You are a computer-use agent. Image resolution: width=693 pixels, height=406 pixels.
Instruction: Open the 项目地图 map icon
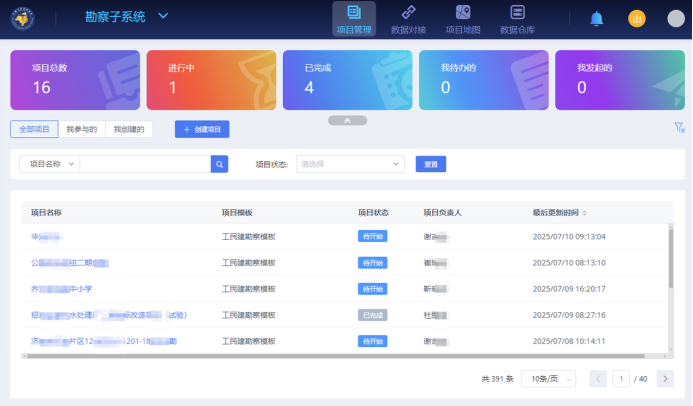pos(462,14)
